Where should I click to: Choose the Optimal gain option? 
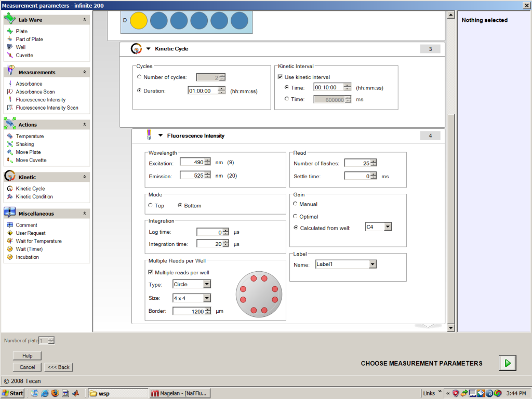click(295, 216)
